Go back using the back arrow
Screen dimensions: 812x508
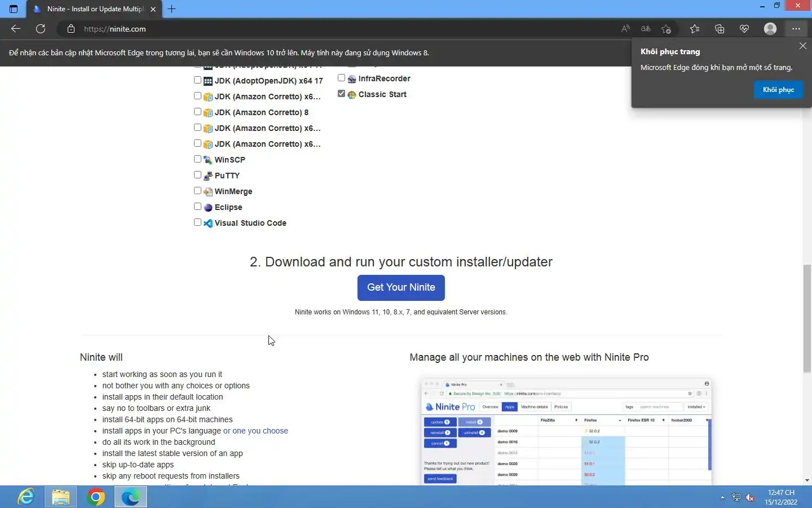point(16,29)
